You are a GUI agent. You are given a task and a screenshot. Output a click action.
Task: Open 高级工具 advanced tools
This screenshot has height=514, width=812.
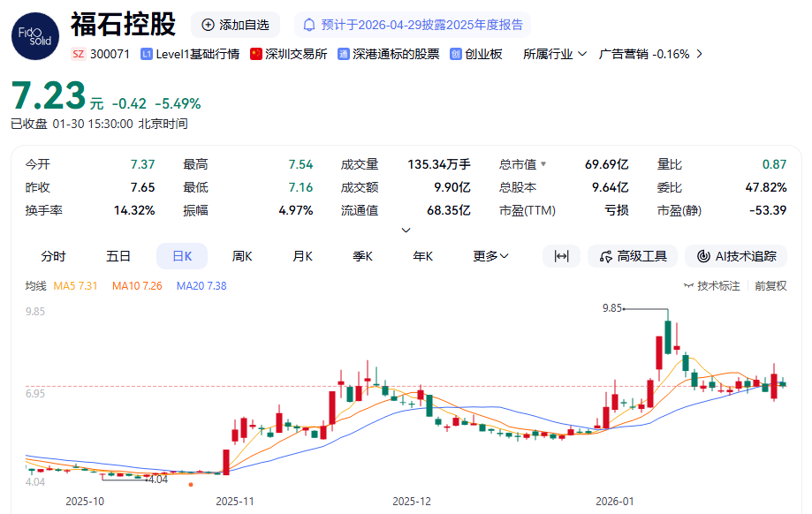[633, 256]
